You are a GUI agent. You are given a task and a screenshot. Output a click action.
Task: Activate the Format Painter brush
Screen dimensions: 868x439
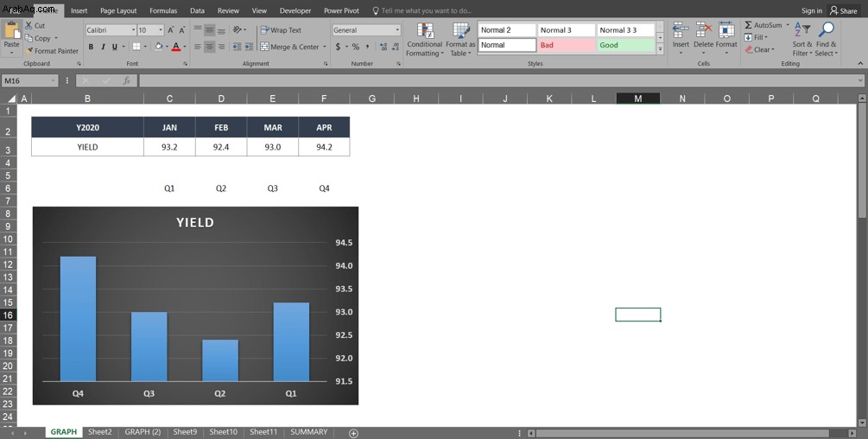point(30,51)
